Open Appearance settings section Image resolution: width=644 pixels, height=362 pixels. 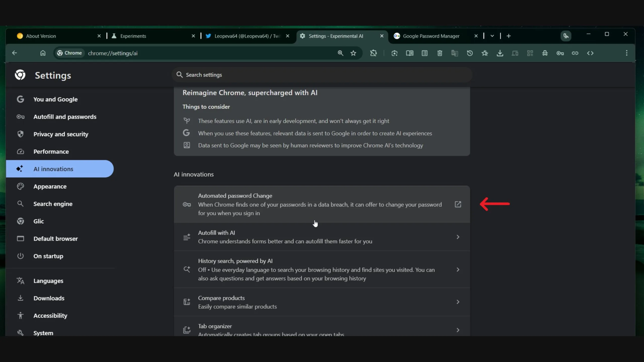(x=60, y=186)
